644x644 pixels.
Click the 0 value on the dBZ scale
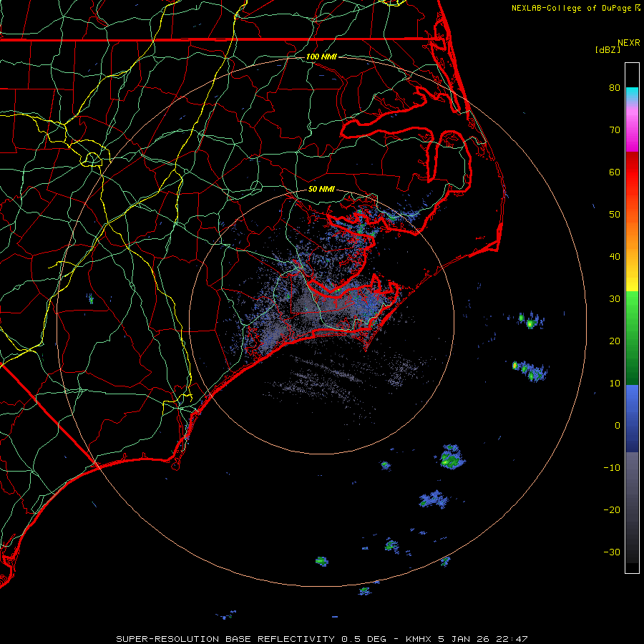coord(618,426)
